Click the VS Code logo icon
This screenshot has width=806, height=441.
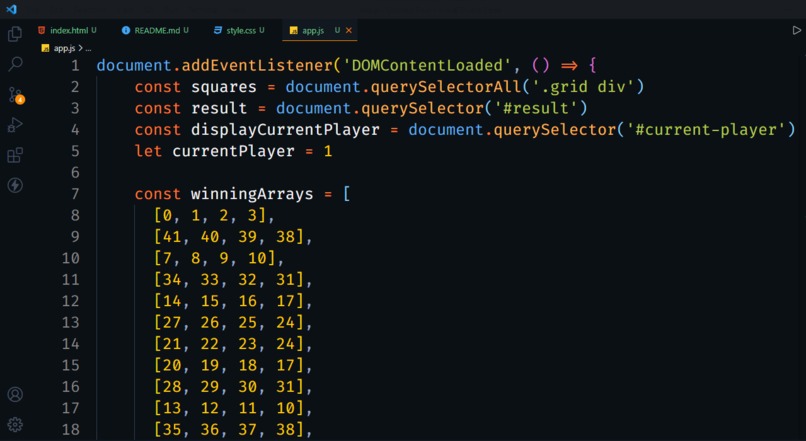click(x=11, y=9)
